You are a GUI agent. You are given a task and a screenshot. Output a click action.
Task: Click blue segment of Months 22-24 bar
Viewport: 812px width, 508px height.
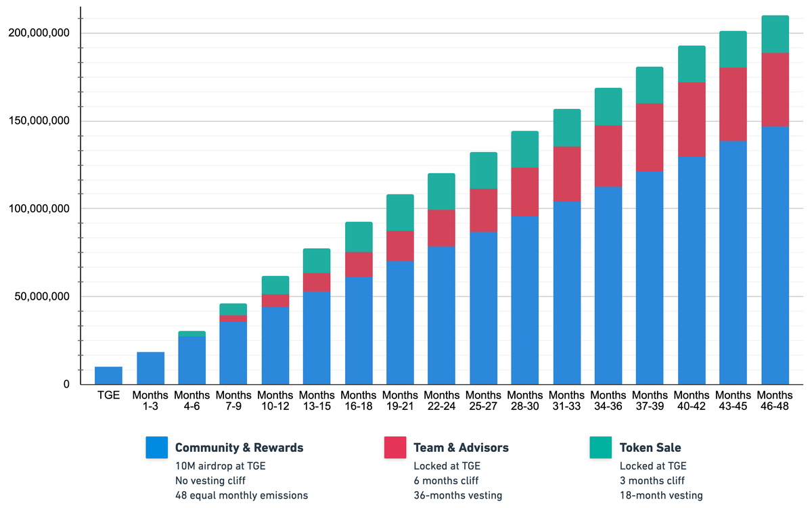(x=441, y=315)
